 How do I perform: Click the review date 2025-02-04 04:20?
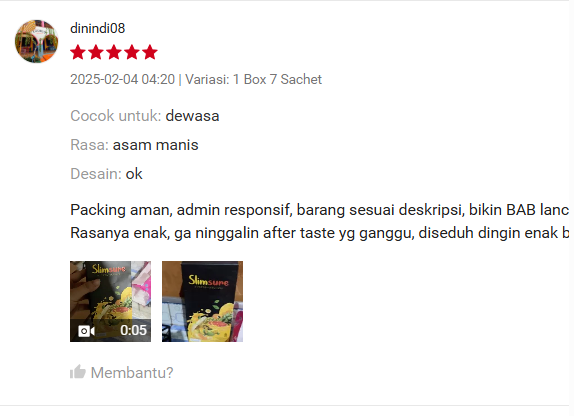point(123,79)
